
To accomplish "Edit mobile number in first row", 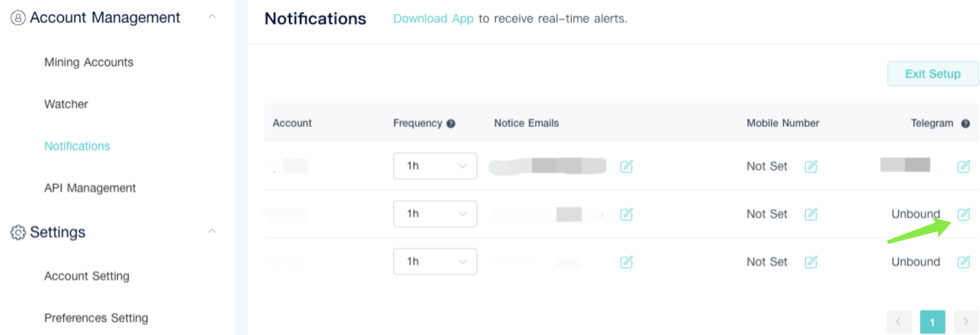I will pos(811,166).
